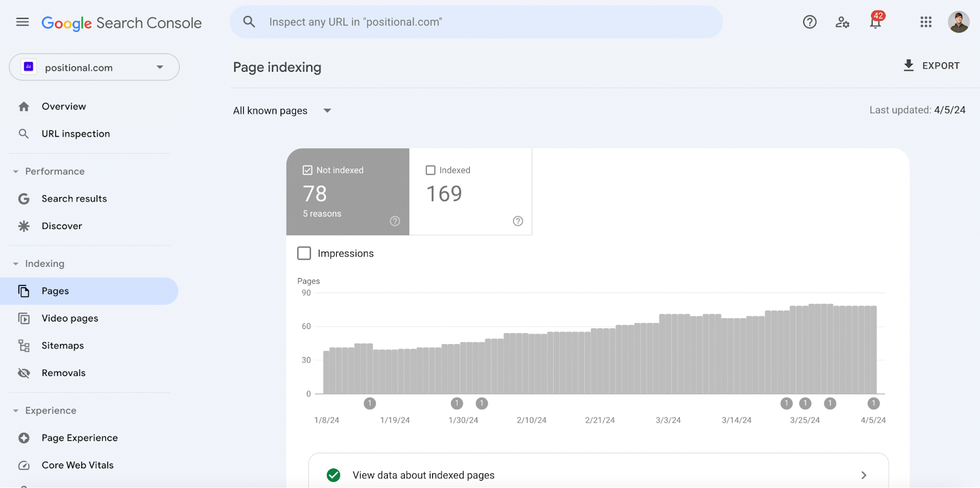Collapse the Experience section
Screen dimensions: 980x488
(x=16, y=411)
